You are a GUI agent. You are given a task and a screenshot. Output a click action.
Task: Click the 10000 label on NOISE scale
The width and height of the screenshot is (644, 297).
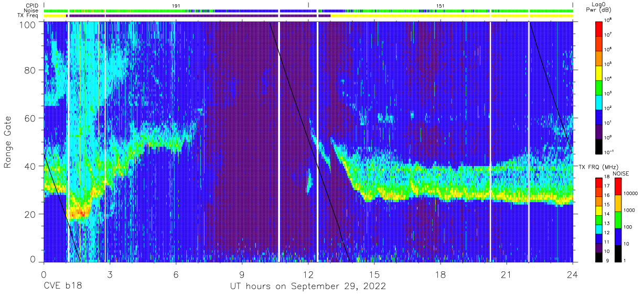(x=631, y=193)
